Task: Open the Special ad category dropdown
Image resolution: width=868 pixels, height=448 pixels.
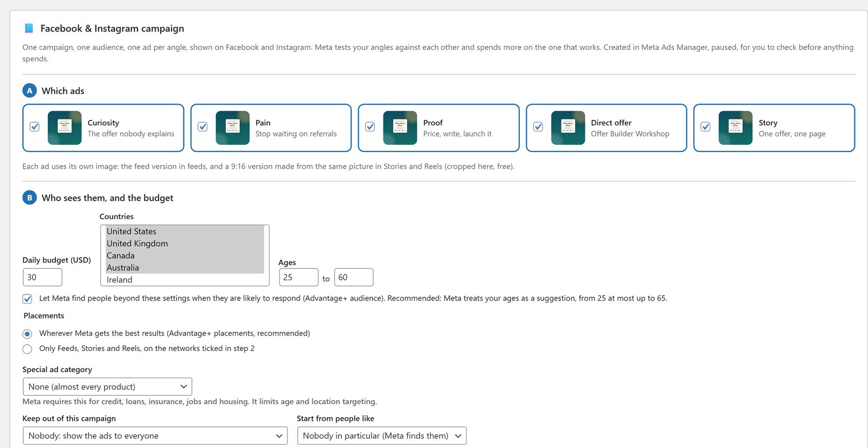Action: click(107, 387)
